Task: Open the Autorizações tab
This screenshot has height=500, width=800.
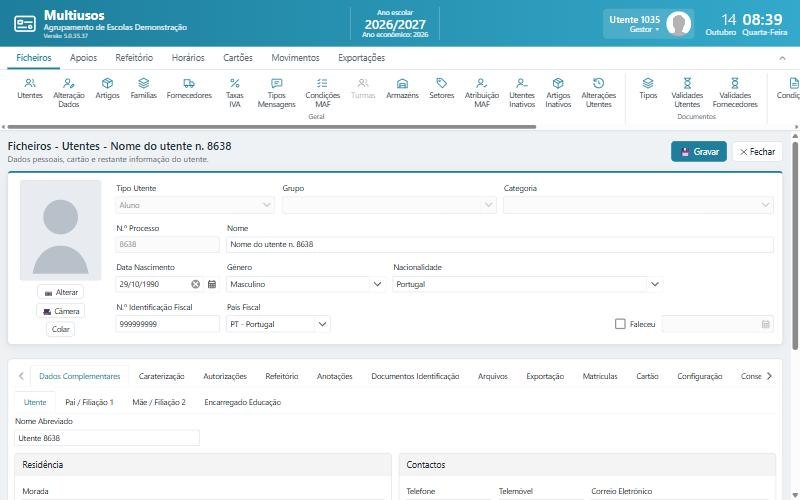Action: (224, 376)
